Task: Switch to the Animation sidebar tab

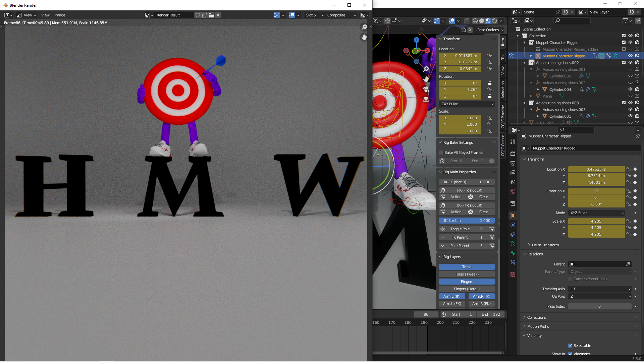Action: point(503,89)
